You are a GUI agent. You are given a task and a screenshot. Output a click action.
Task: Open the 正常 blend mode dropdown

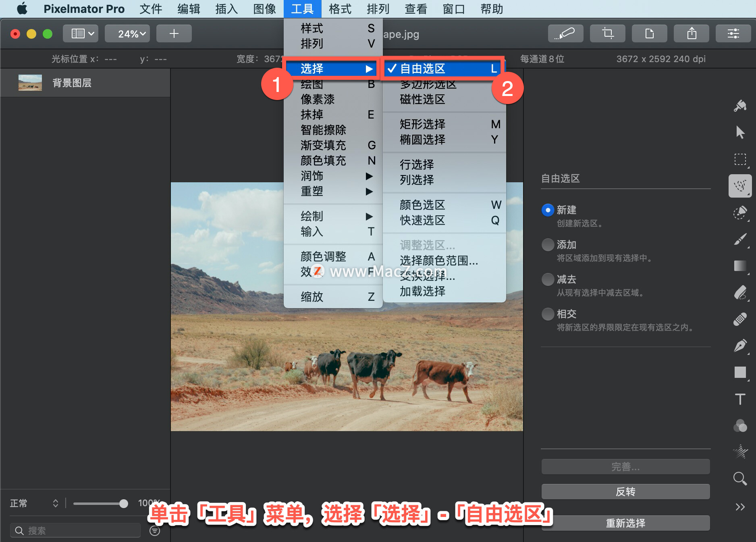click(35, 503)
